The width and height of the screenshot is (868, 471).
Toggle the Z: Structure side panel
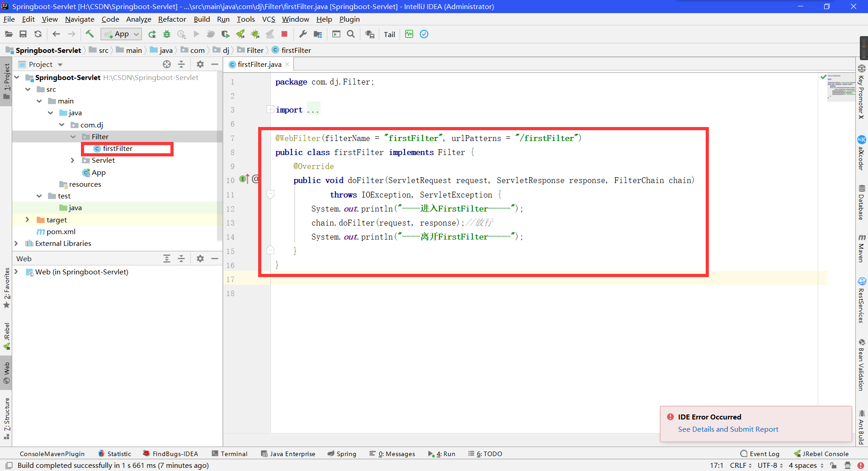[x=6, y=418]
